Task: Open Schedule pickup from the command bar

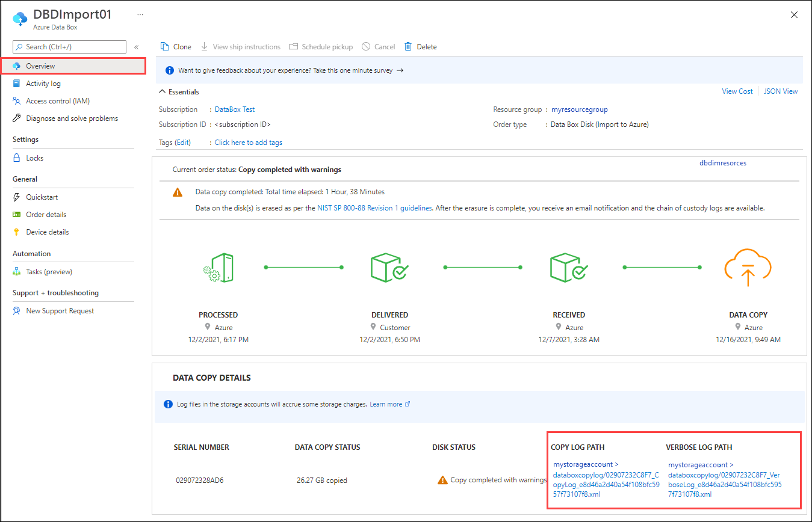Action: click(x=327, y=46)
